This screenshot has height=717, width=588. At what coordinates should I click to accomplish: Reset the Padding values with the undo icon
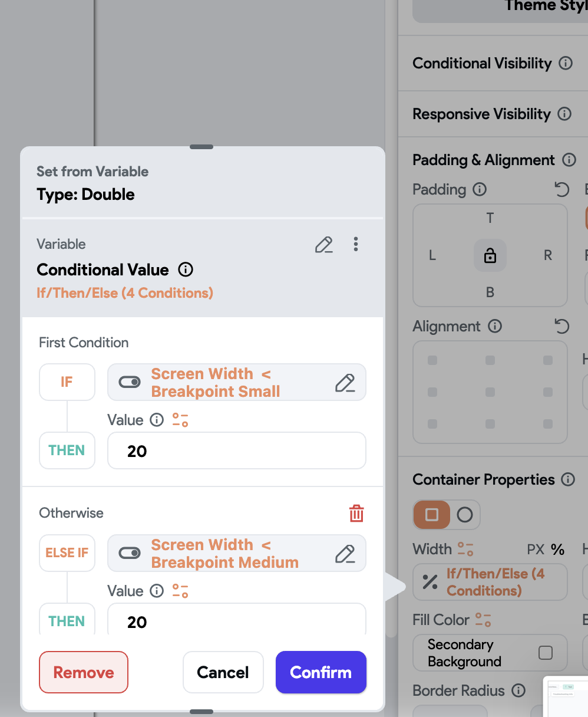coord(561,189)
